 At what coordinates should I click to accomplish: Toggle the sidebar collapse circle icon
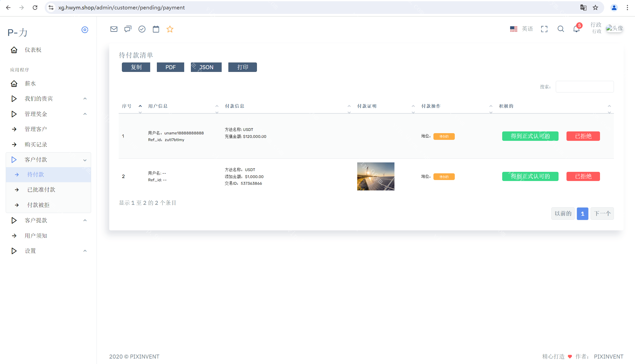pyautogui.click(x=85, y=30)
